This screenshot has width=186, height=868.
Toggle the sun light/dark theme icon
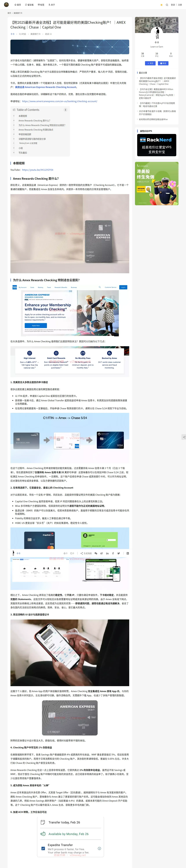(161, 5)
